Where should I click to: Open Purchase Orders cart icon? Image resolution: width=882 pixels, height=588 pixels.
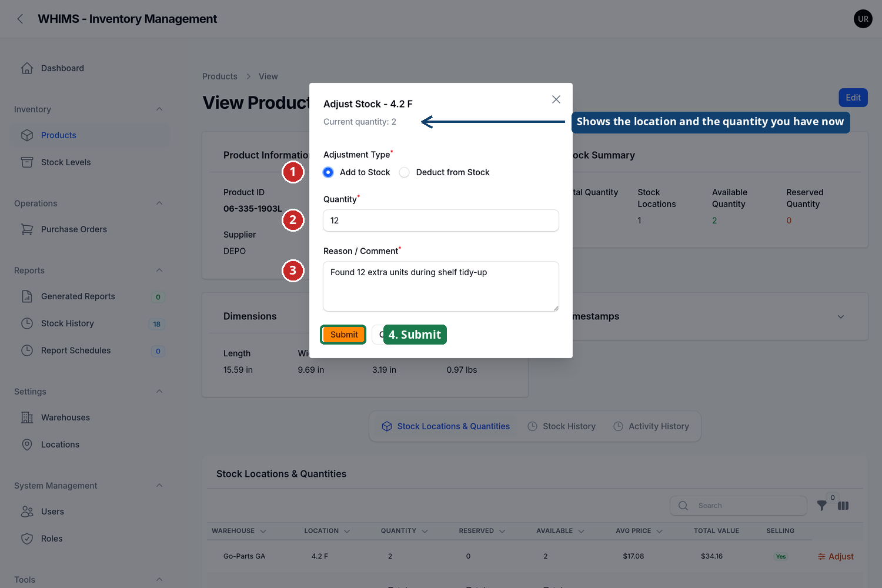click(x=27, y=229)
